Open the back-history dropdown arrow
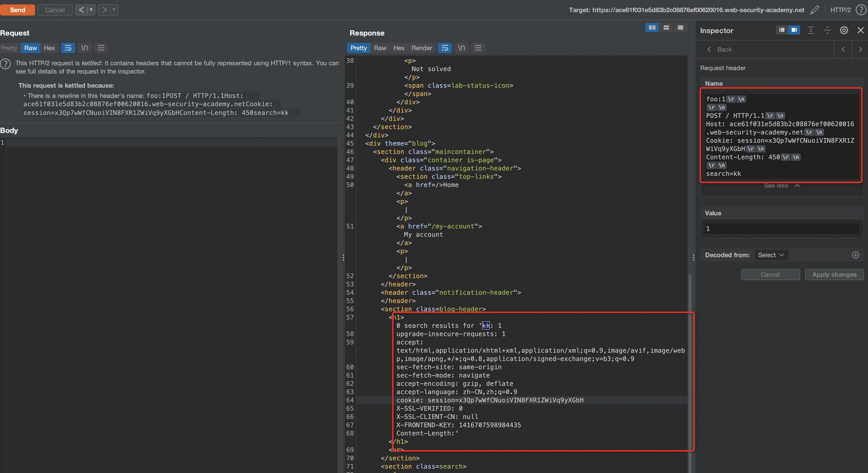The width and height of the screenshot is (868, 473). coord(91,10)
